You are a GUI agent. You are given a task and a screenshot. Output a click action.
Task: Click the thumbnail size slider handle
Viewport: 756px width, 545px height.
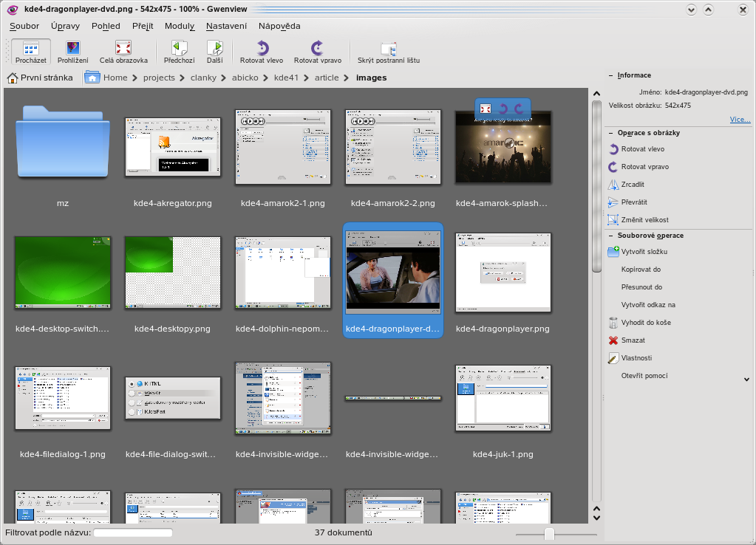tap(549, 534)
